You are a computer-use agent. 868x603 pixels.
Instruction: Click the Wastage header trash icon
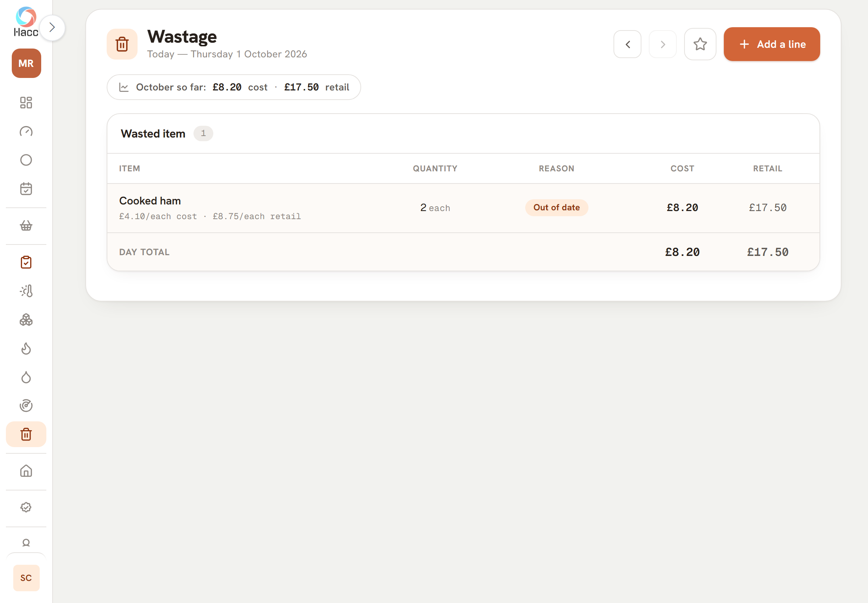pos(122,44)
